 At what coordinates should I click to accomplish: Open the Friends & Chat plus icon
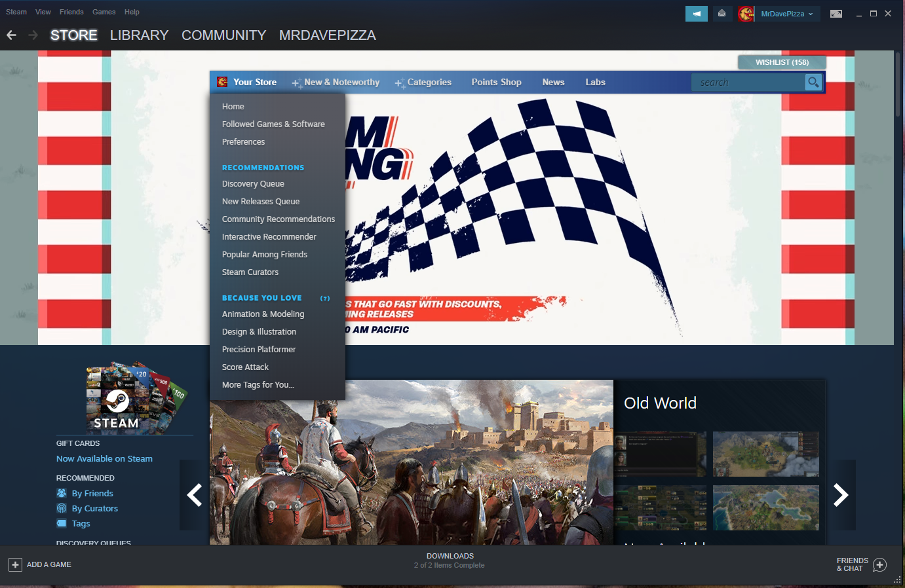[x=880, y=564]
